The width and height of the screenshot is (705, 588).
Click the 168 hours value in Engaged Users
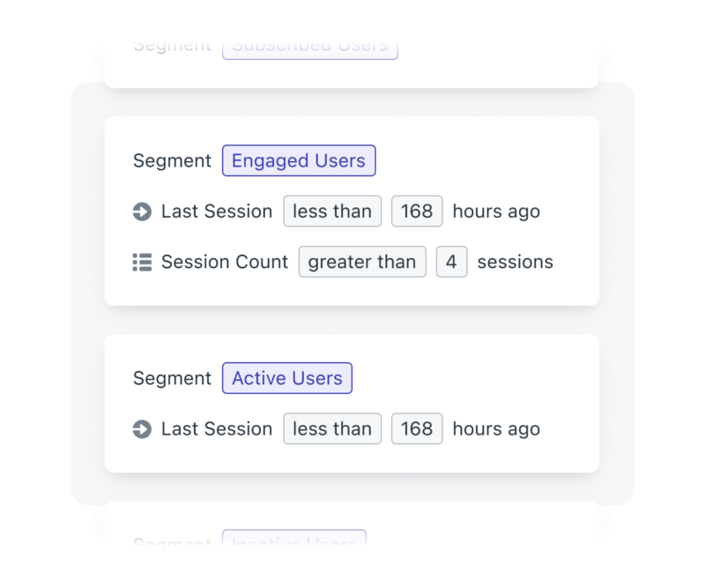417,212
